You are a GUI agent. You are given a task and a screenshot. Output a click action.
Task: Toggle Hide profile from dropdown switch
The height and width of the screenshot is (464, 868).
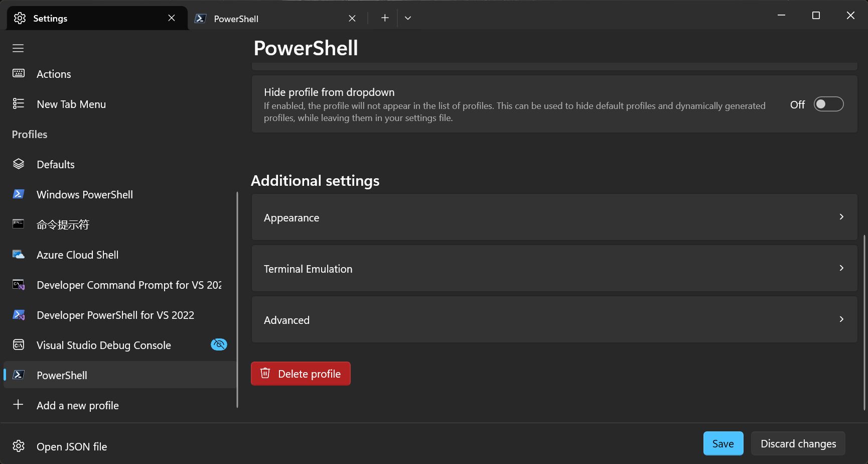click(828, 104)
